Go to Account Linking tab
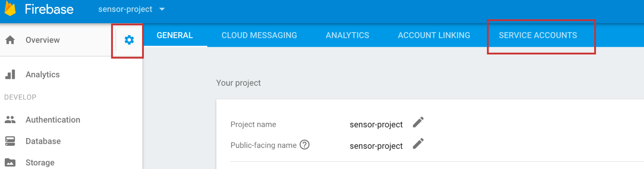644x169 pixels. (x=434, y=35)
